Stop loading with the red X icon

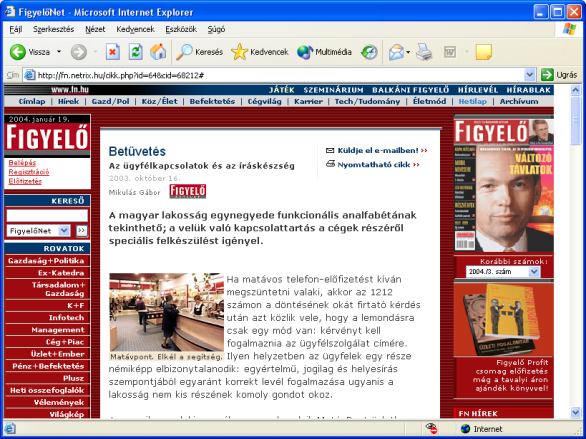coord(112,52)
